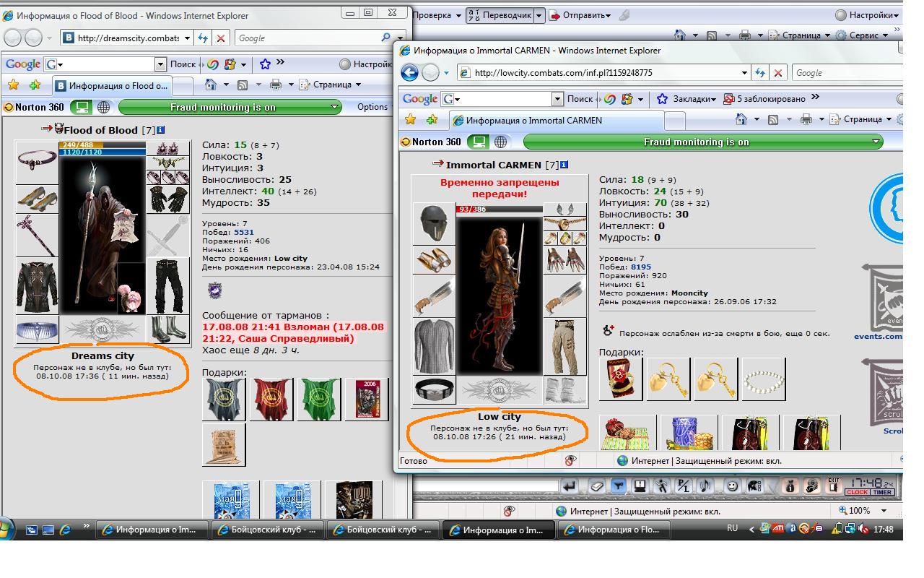Click Norton computer icon in CARMEN window
This screenshot has width=924, height=578.
(478, 142)
